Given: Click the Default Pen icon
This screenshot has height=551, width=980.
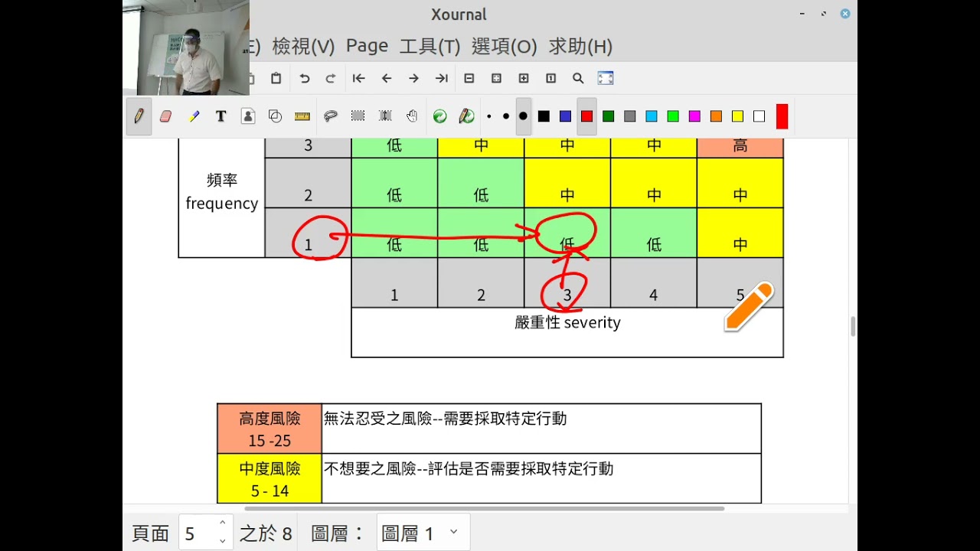Looking at the screenshot, I should coord(466,116).
